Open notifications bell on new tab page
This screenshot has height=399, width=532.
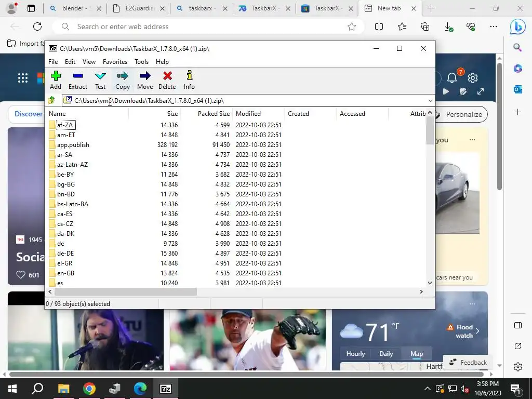point(452,78)
